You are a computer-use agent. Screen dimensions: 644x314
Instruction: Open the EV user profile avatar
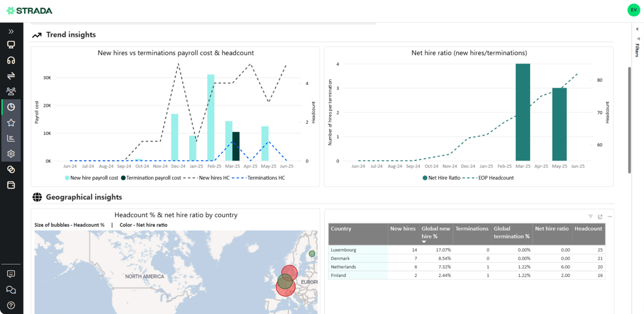click(x=633, y=10)
